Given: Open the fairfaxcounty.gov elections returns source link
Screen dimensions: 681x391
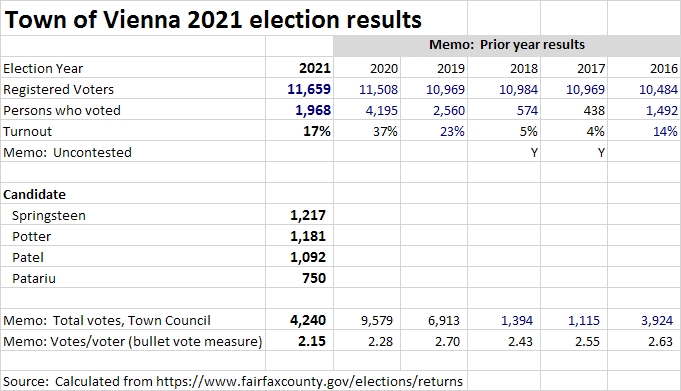Looking at the screenshot, I should click(309, 381).
